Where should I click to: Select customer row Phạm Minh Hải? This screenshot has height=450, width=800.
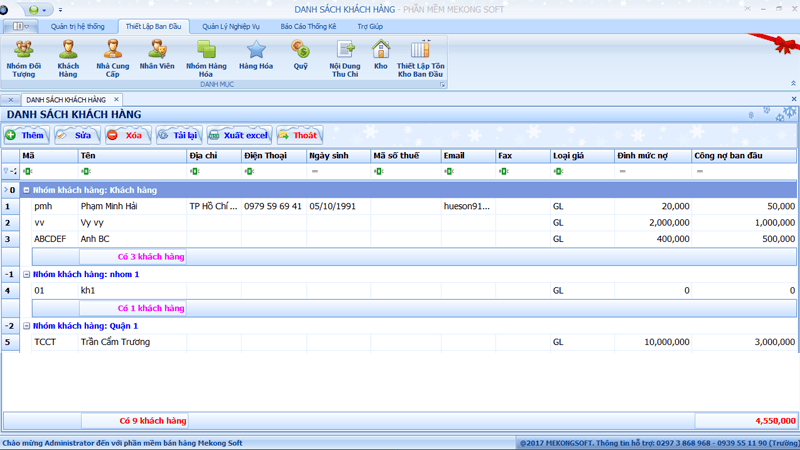click(399, 207)
